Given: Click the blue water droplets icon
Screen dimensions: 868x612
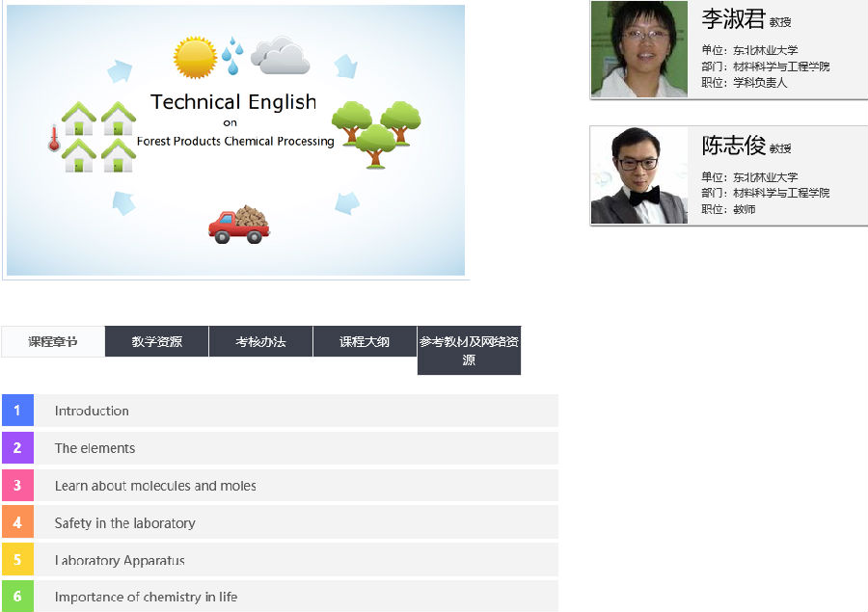Looking at the screenshot, I should (x=231, y=56).
